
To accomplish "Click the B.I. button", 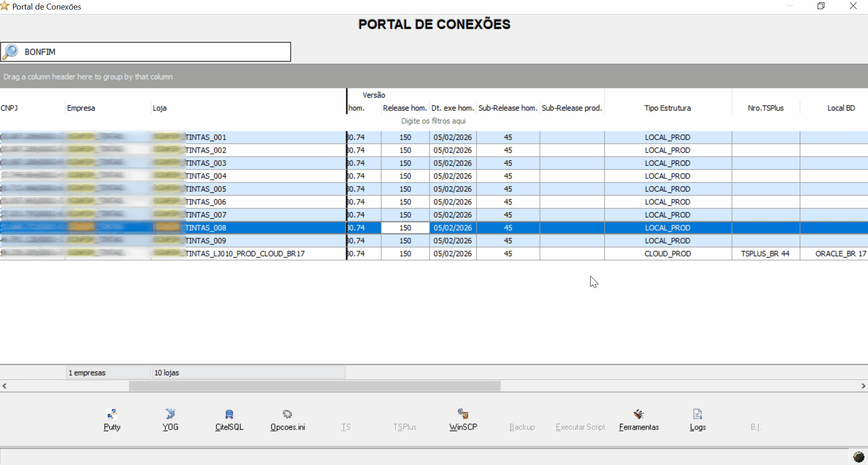I will [755, 427].
